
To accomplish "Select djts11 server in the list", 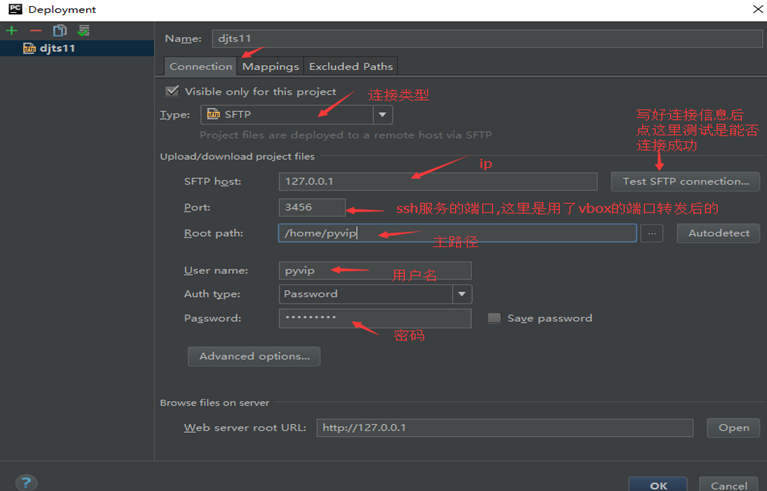I will click(x=77, y=48).
